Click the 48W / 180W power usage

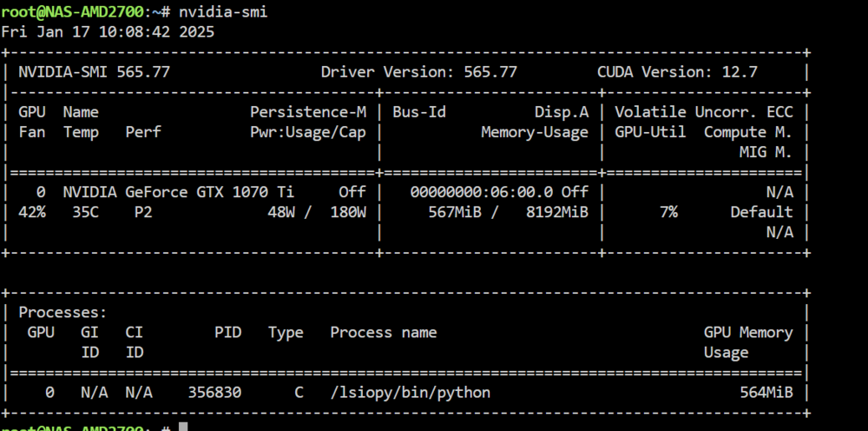tap(317, 212)
